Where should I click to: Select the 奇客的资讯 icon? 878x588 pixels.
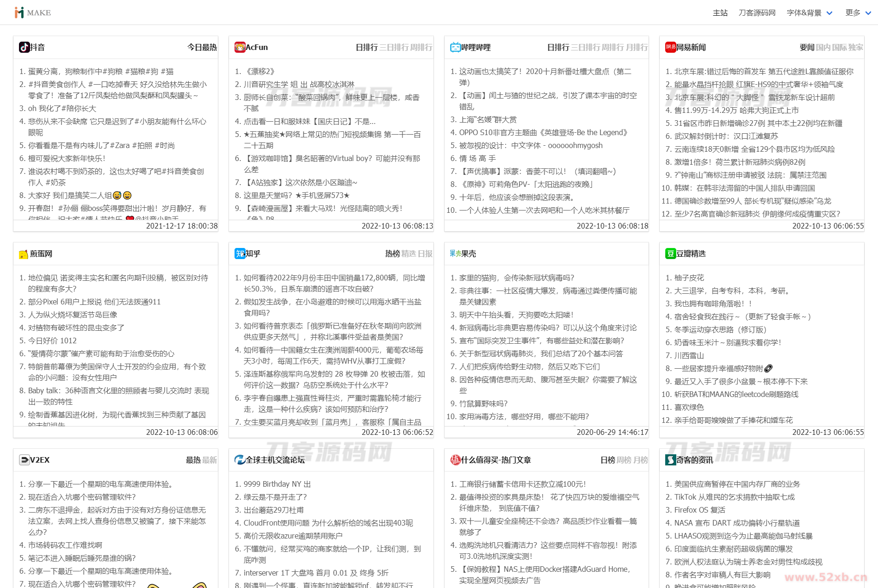tap(671, 460)
